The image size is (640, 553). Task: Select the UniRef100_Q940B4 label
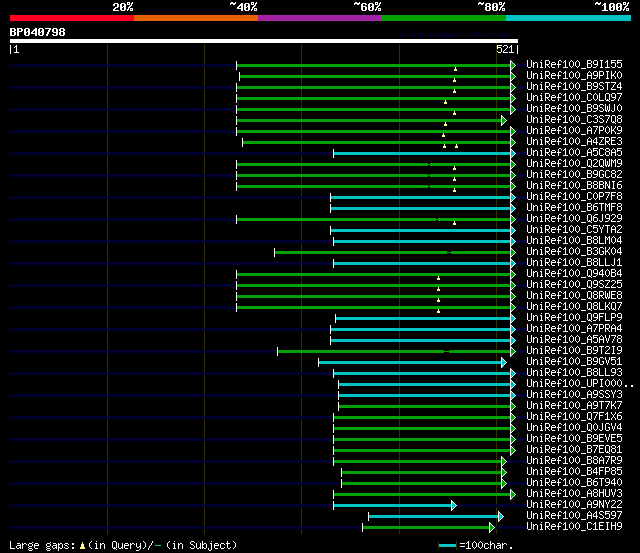tap(574, 274)
